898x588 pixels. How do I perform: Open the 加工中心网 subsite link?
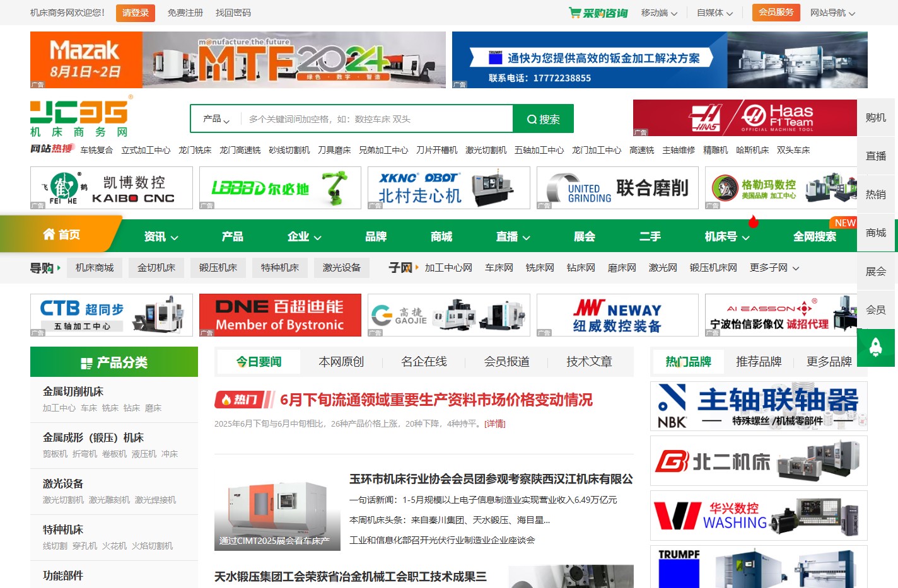coord(448,268)
